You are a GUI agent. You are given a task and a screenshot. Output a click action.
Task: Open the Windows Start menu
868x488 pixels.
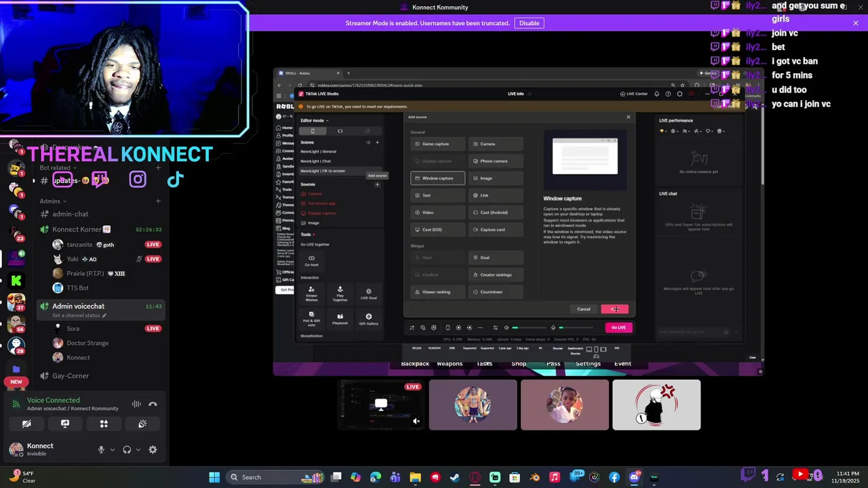tap(214, 477)
